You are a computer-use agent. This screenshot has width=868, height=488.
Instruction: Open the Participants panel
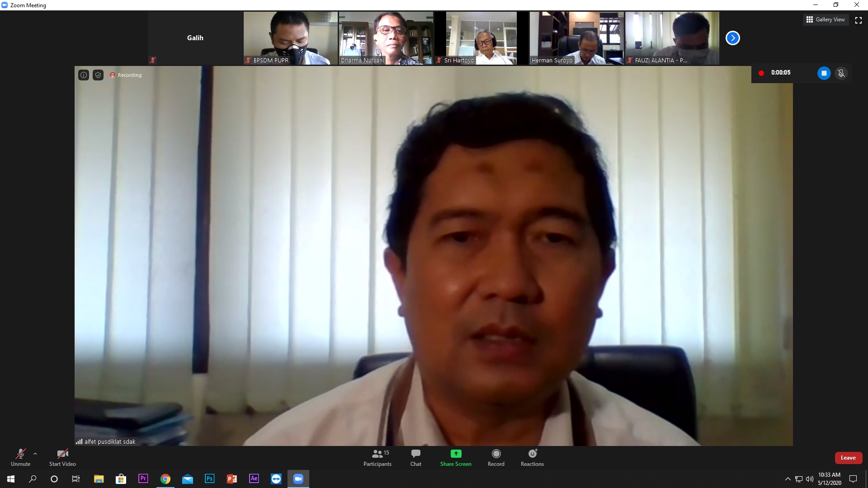pyautogui.click(x=377, y=457)
